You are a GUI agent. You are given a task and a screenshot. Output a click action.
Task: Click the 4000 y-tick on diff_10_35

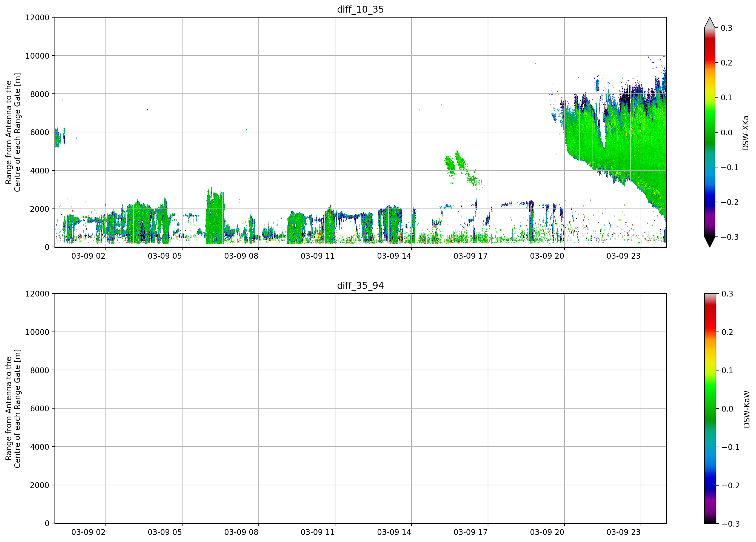point(40,171)
